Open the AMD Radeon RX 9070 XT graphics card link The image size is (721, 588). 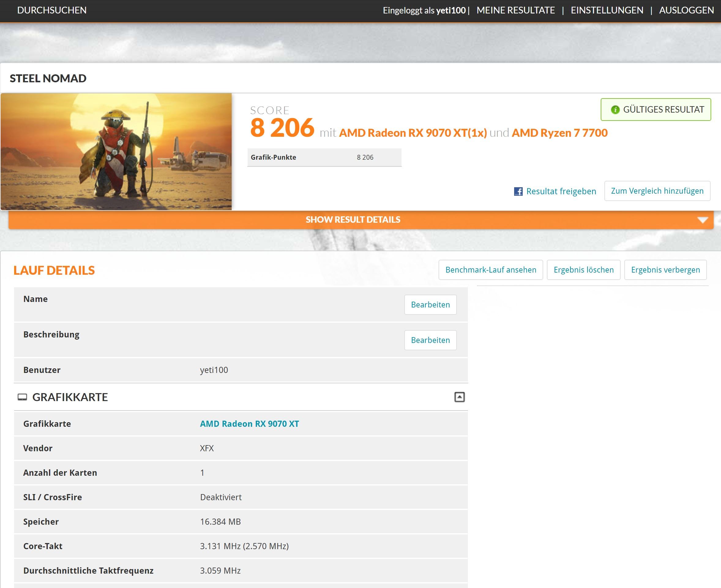(x=249, y=424)
